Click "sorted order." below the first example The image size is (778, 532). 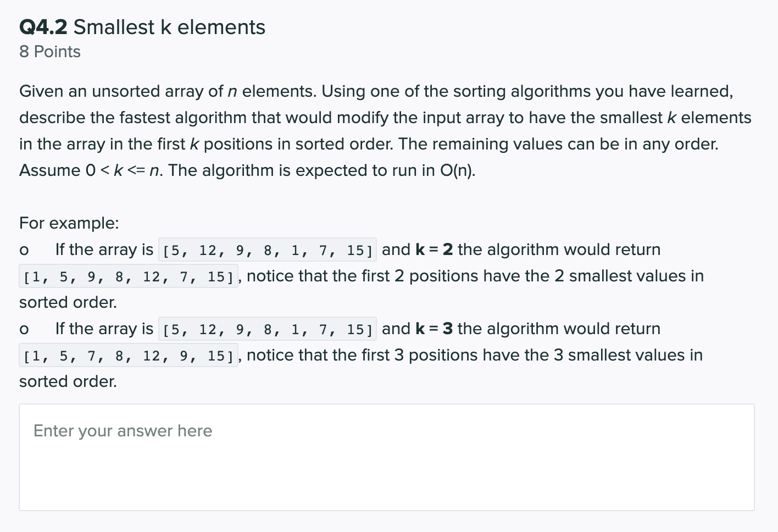pos(68,302)
